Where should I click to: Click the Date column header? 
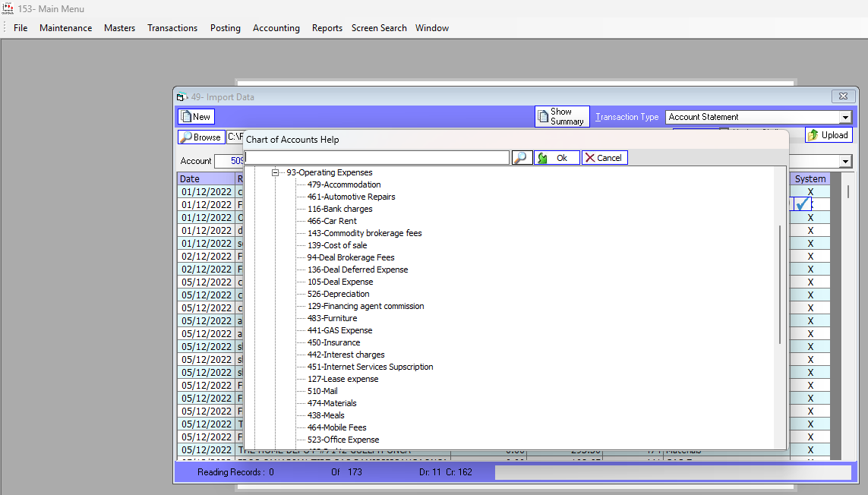click(x=206, y=179)
